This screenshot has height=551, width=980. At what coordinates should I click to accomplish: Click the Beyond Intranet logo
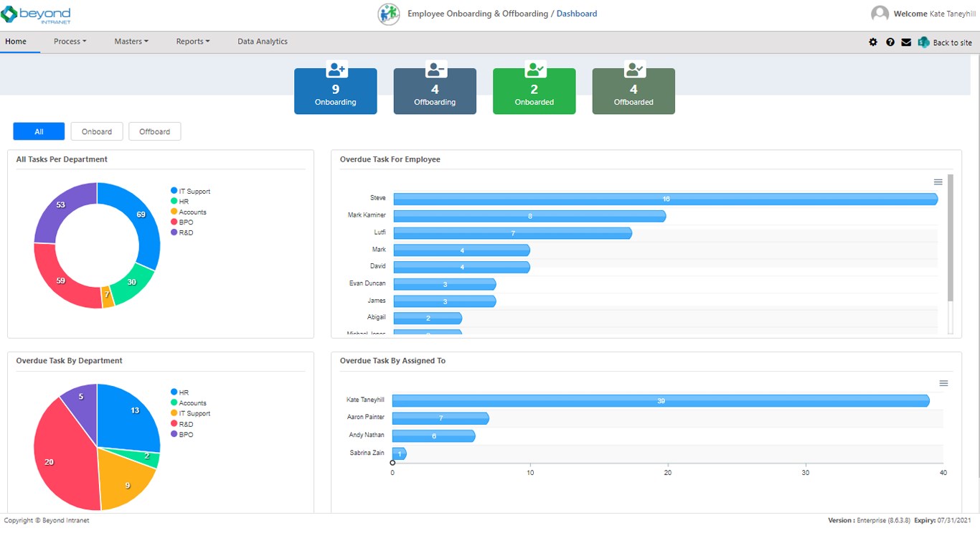click(36, 15)
